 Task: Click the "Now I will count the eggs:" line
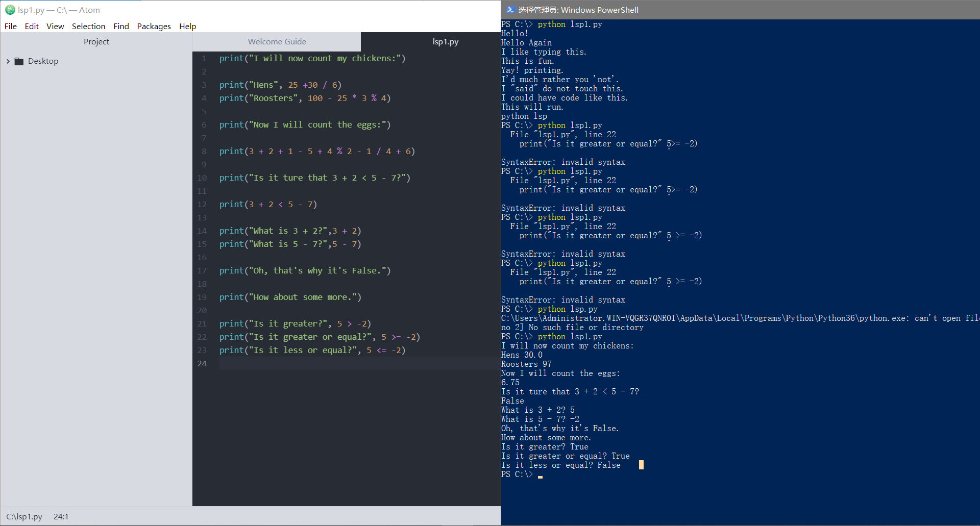(305, 125)
